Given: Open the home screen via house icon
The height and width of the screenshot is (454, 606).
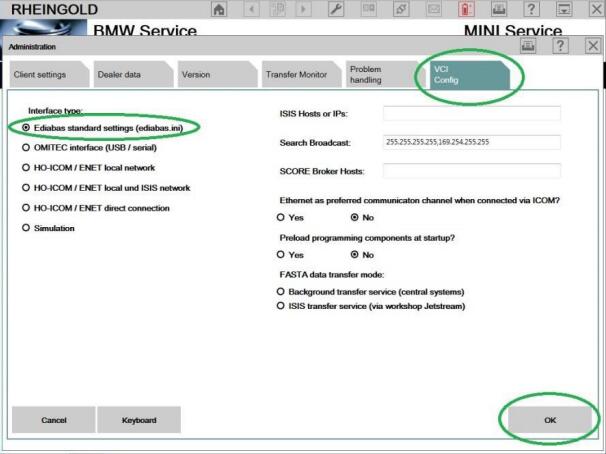Looking at the screenshot, I should (219, 9).
